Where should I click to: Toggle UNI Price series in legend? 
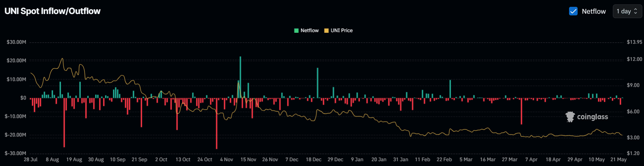point(338,30)
